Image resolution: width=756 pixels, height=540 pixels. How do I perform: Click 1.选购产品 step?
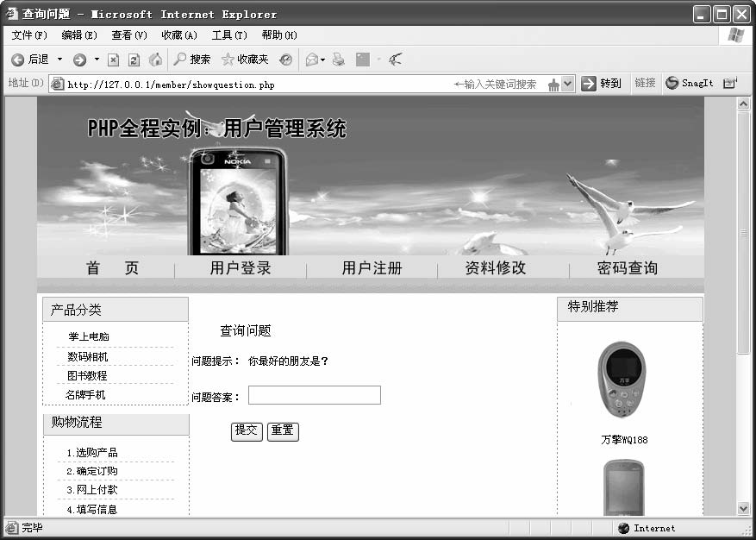click(92, 453)
